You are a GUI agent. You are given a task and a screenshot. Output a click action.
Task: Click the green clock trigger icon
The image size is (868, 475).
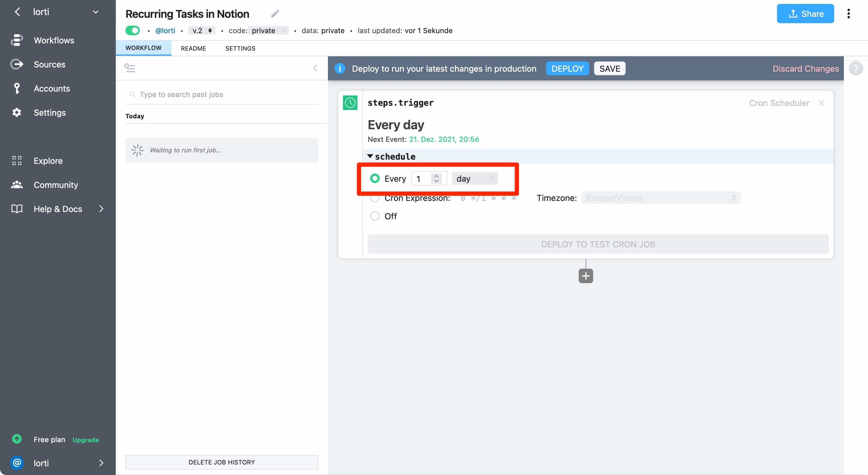pyautogui.click(x=350, y=103)
